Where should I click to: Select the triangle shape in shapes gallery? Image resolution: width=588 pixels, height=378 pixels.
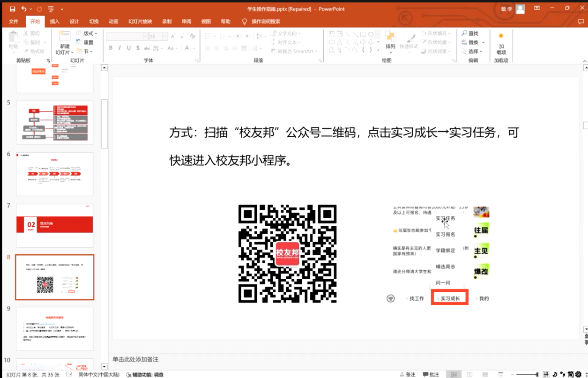tap(339, 42)
